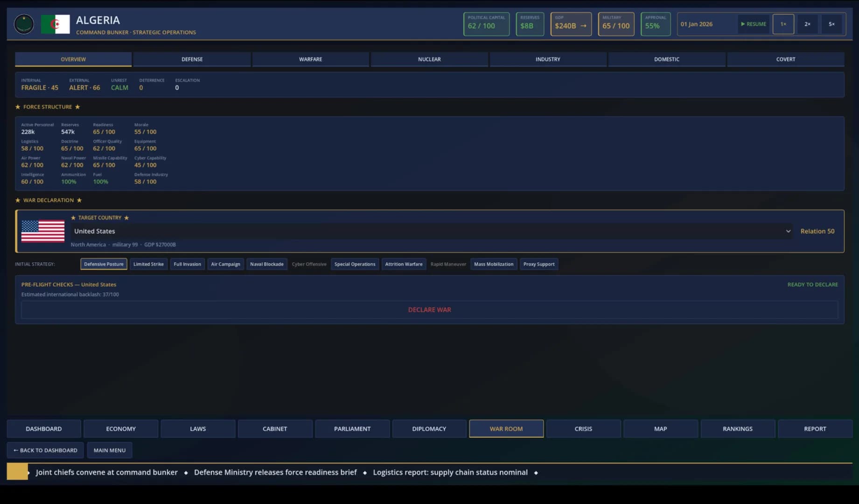Click the Relation 50 label
The width and height of the screenshot is (859, 504).
(817, 231)
